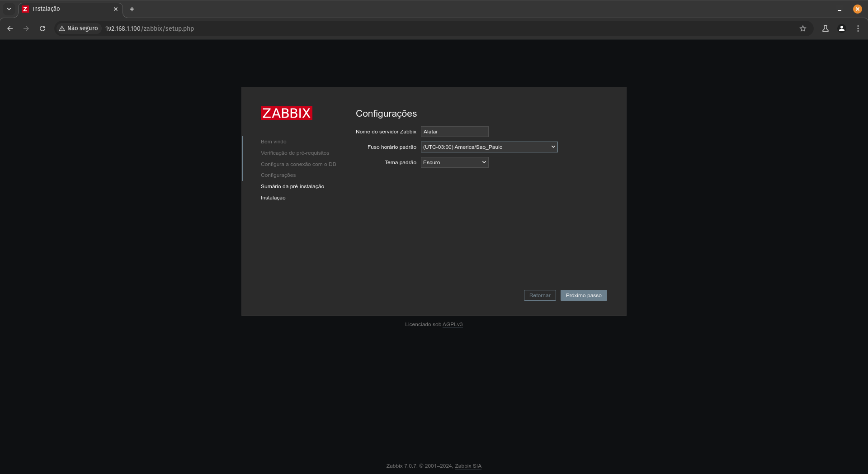Screen dimensions: 868x474
Task: Open the three-dot browser menu
Action: tap(858, 28)
